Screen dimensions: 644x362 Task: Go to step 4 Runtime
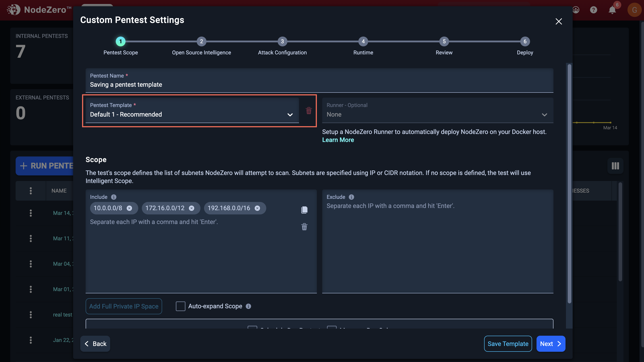pos(363,41)
